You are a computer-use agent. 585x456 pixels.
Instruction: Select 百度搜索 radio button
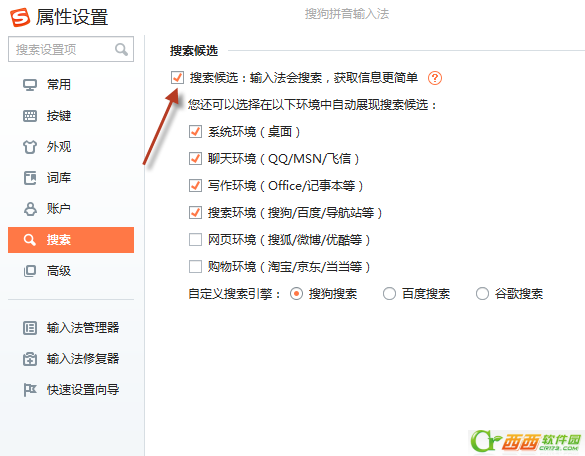pyautogui.click(x=389, y=294)
